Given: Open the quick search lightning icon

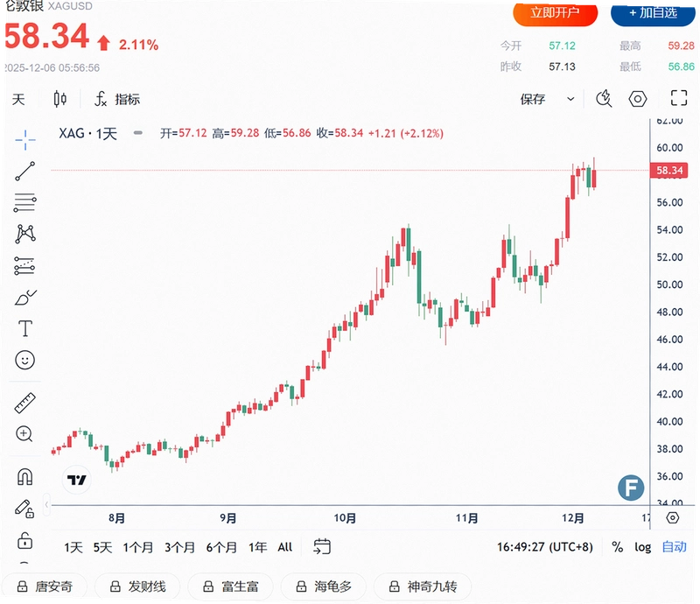Looking at the screenshot, I should point(604,99).
